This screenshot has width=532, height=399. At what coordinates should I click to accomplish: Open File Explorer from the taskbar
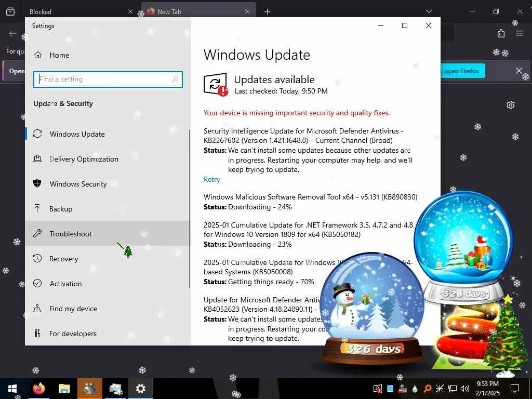(x=64, y=389)
